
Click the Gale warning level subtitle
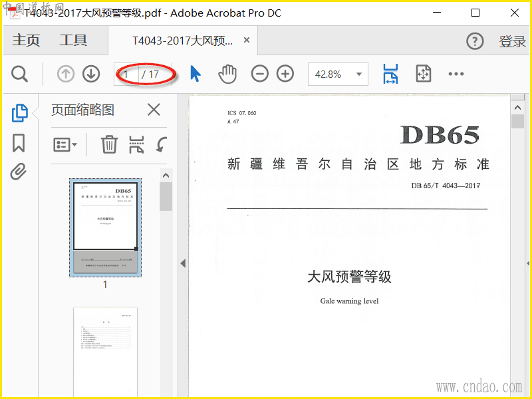tap(349, 301)
